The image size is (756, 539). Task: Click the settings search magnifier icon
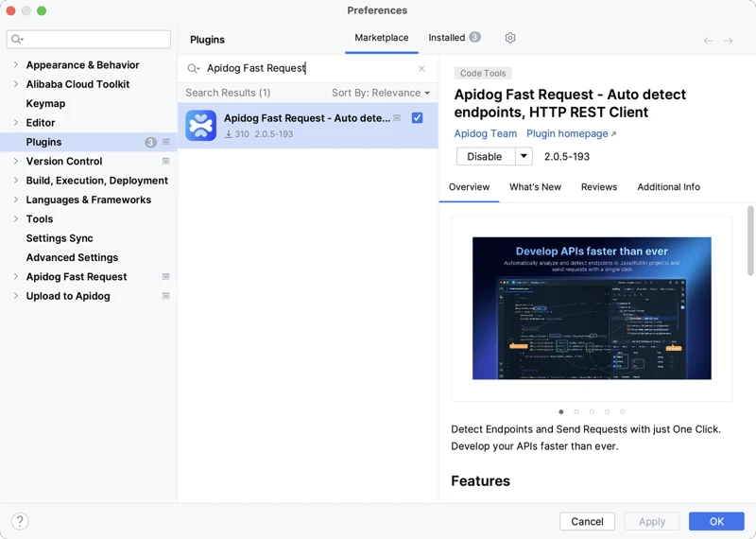[17, 39]
